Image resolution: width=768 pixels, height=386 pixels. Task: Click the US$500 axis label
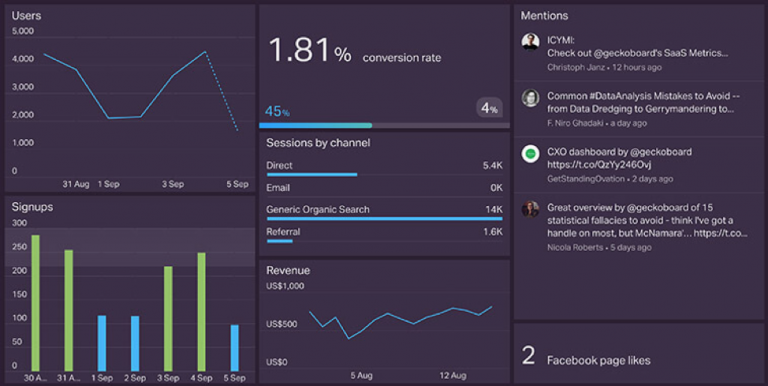pyautogui.click(x=282, y=324)
